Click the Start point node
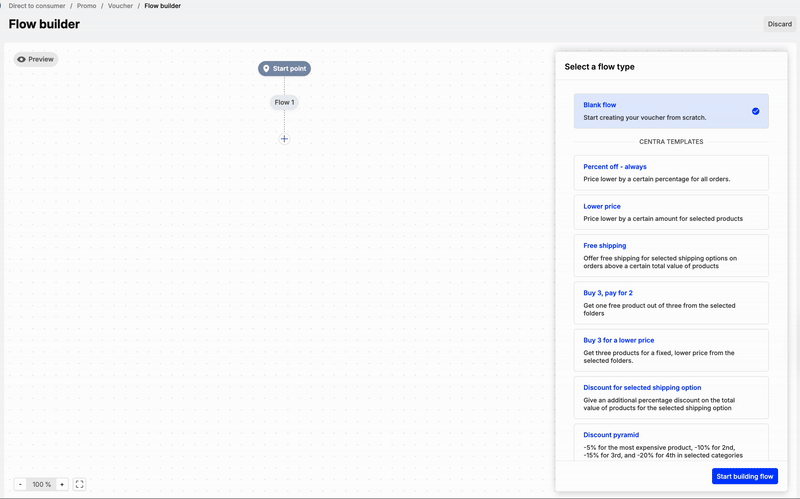This screenshot has height=499, width=800. click(x=284, y=69)
